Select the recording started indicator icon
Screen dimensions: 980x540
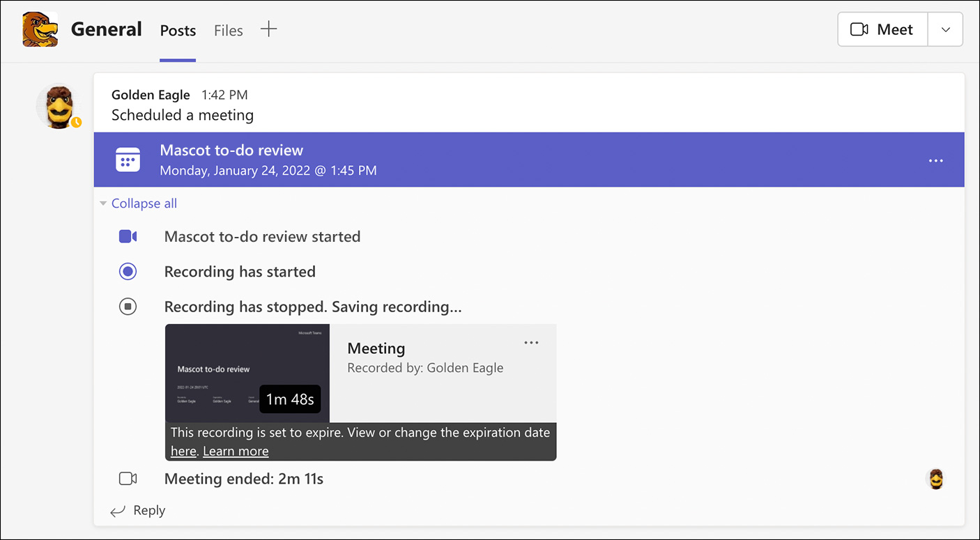pos(128,271)
